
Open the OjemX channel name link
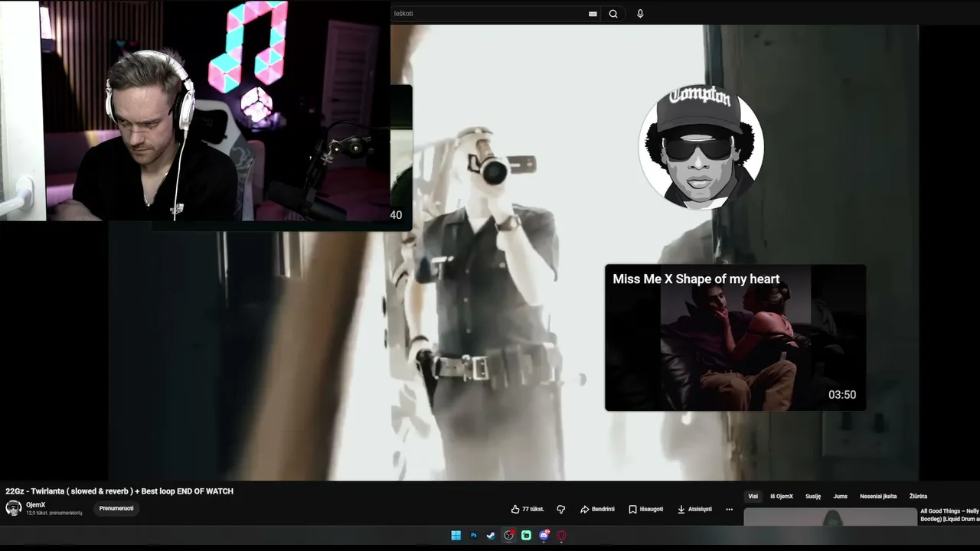pyautogui.click(x=35, y=505)
